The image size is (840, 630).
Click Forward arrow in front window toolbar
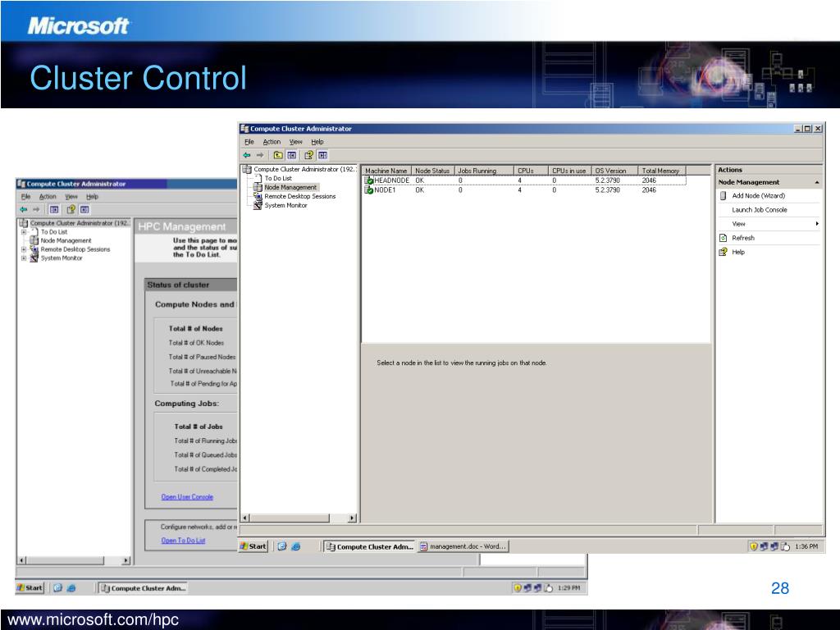tap(260, 155)
